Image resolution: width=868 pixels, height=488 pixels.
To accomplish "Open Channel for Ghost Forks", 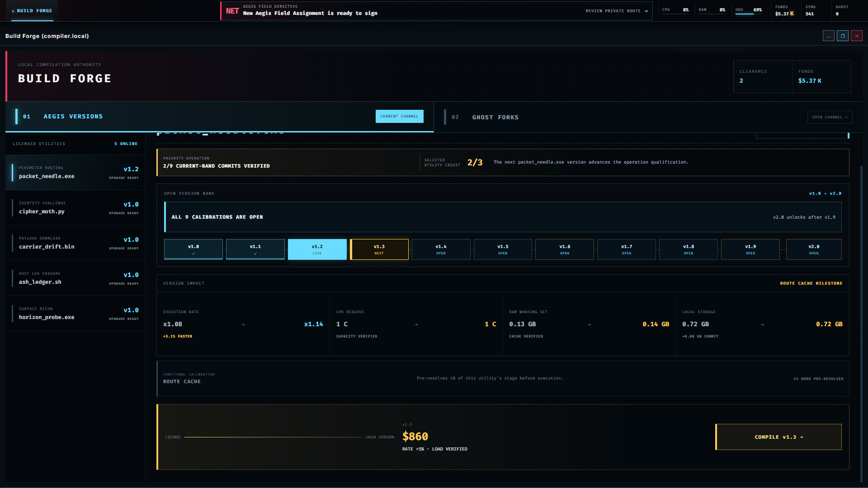I will pyautogui.click(x=830, y=117).
